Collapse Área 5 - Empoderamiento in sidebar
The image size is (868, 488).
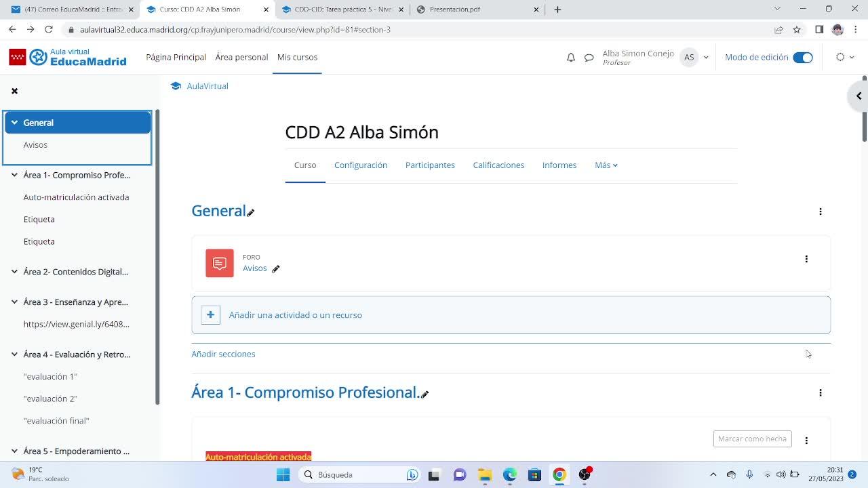[x=14, y=451]
